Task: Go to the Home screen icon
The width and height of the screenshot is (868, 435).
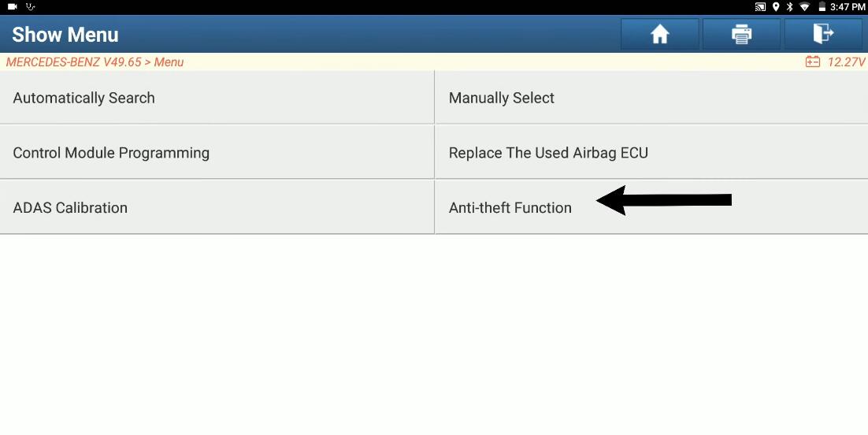Action: [660, 35]
